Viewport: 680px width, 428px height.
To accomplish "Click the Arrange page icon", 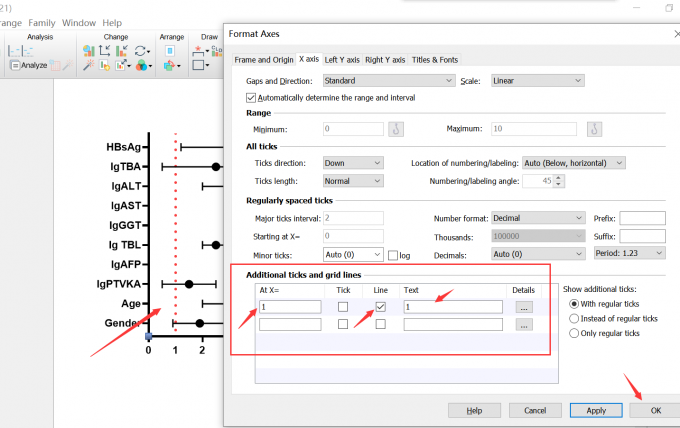I will [x=171, y=49].
